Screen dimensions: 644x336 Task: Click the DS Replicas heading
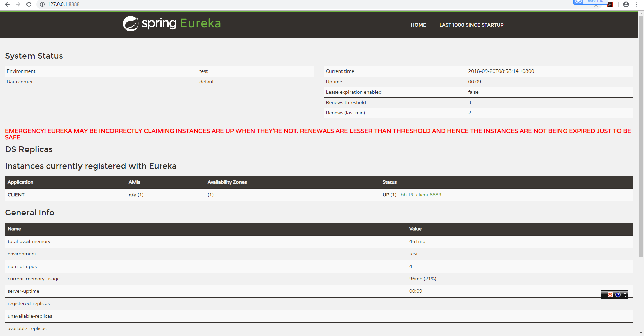point(29,149)
